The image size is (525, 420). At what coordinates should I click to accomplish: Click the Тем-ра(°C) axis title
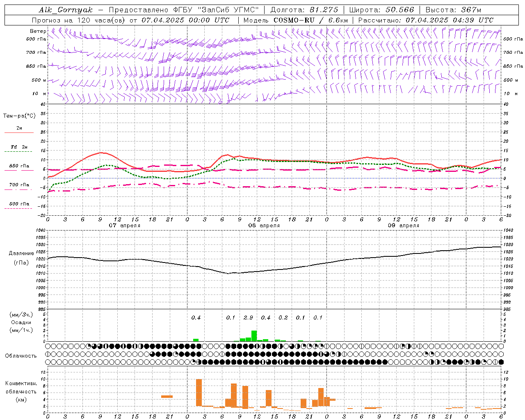pos(19,116)
